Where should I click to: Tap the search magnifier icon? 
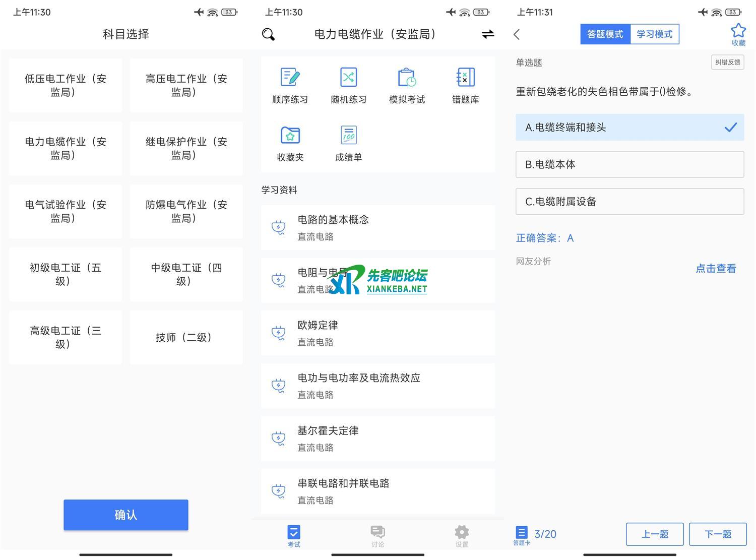pyautogui.click(x=269, y=34)
